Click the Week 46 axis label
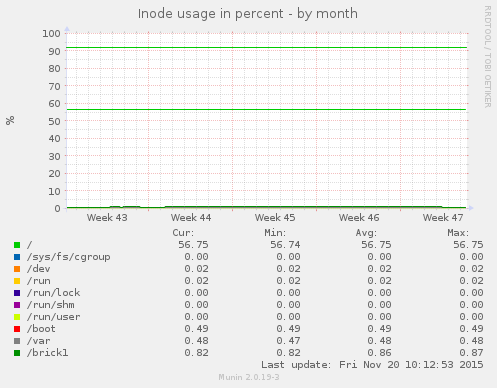 [359, 218]
